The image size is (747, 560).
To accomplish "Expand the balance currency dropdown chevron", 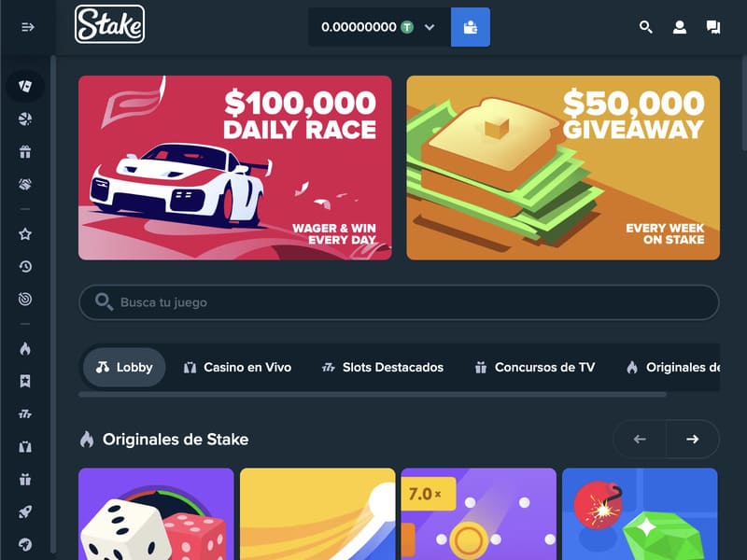I will click(430, 27).
